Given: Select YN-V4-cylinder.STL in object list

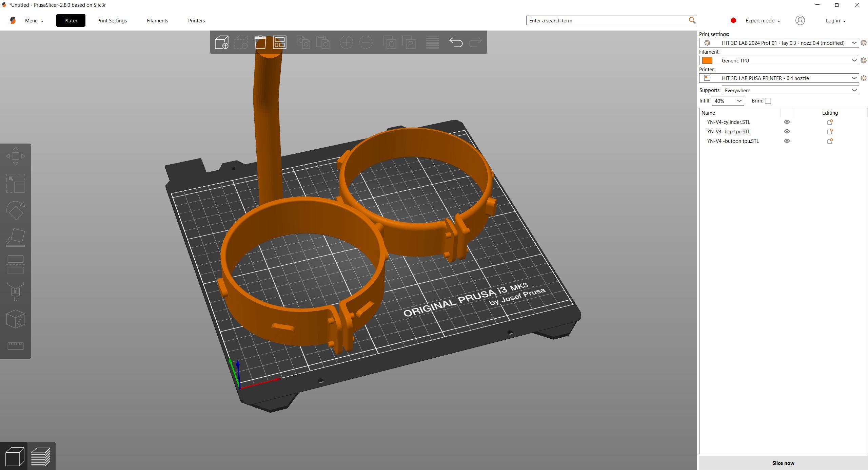Looking at the screenshot, I should 728,122.
